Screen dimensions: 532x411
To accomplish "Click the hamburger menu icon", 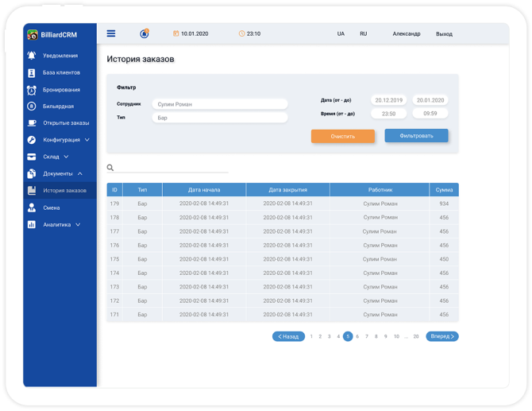I will coord(111,33).
